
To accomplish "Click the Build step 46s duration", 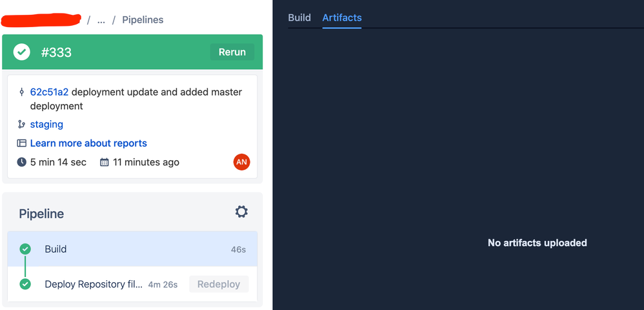I will point(238,249).
